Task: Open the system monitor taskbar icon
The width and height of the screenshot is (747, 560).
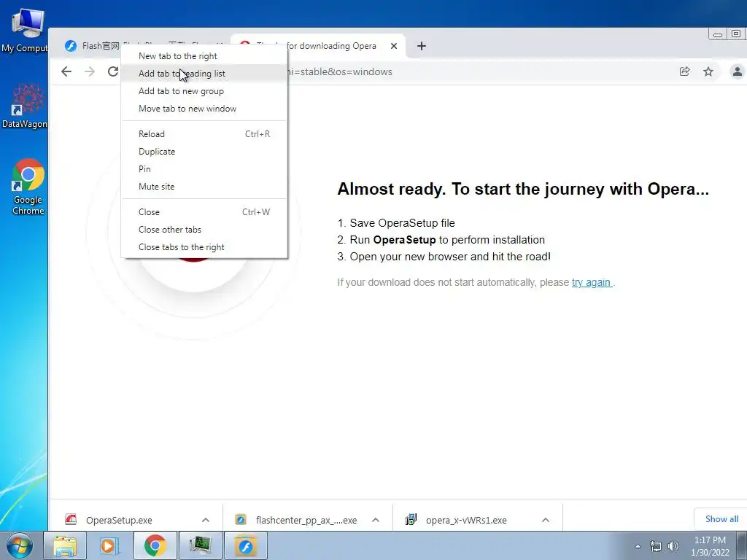Action: point(201,545)
